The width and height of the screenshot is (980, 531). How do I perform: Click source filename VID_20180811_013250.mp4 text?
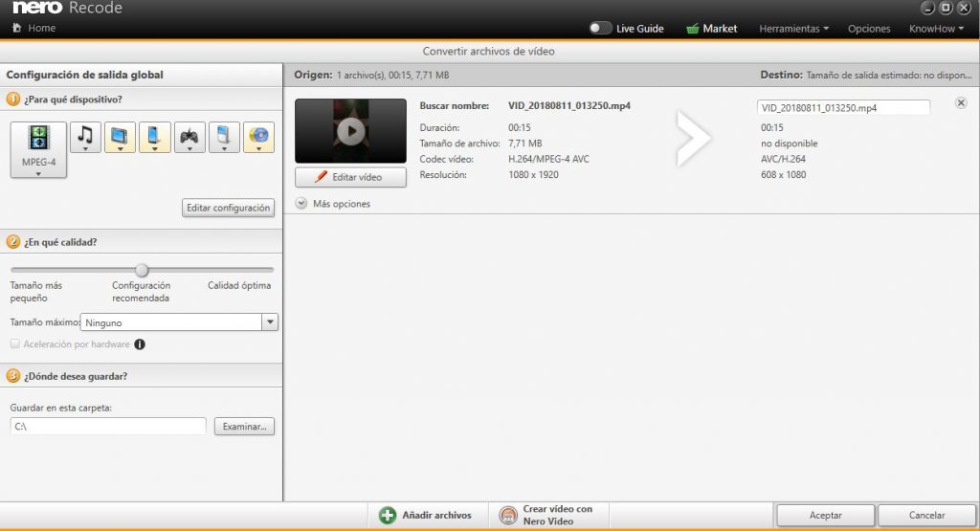pos(569,105)
